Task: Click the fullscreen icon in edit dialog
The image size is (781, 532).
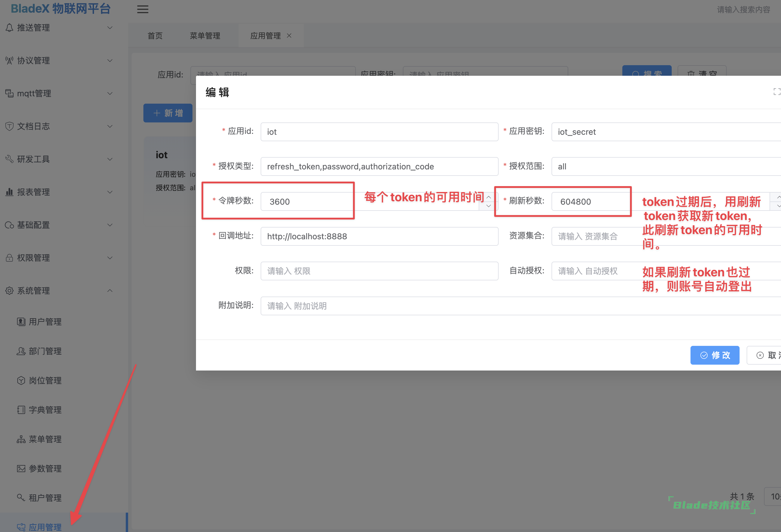Action: point(777,92)
